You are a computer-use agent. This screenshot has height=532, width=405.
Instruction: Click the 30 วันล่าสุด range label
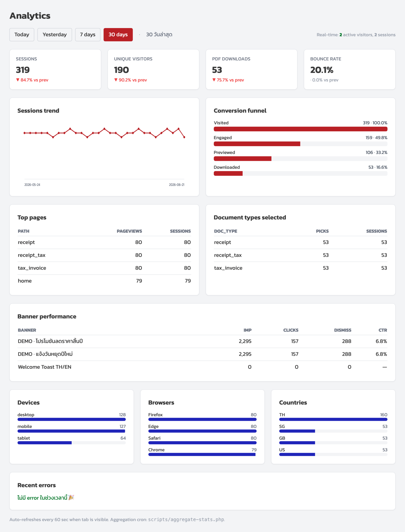coord(159,34)
